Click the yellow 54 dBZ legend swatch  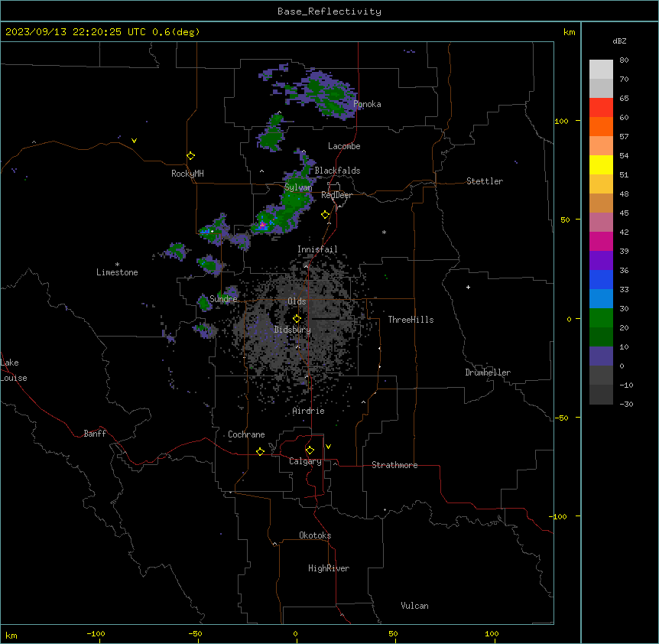point(601,164)
